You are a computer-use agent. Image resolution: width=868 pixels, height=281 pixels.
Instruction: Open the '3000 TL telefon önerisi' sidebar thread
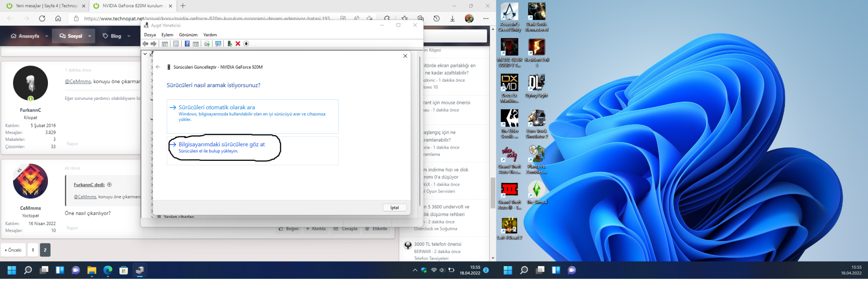point(438,244)
